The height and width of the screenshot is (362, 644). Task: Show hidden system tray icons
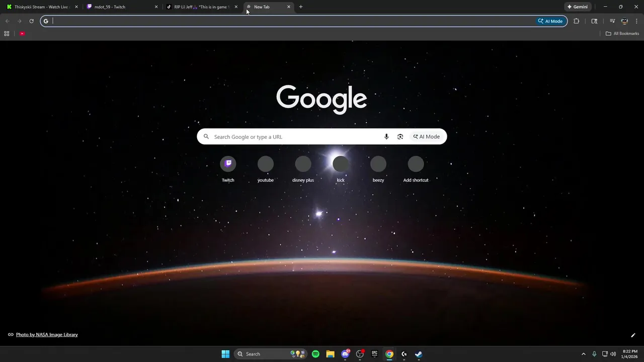(x=584, y=354)
